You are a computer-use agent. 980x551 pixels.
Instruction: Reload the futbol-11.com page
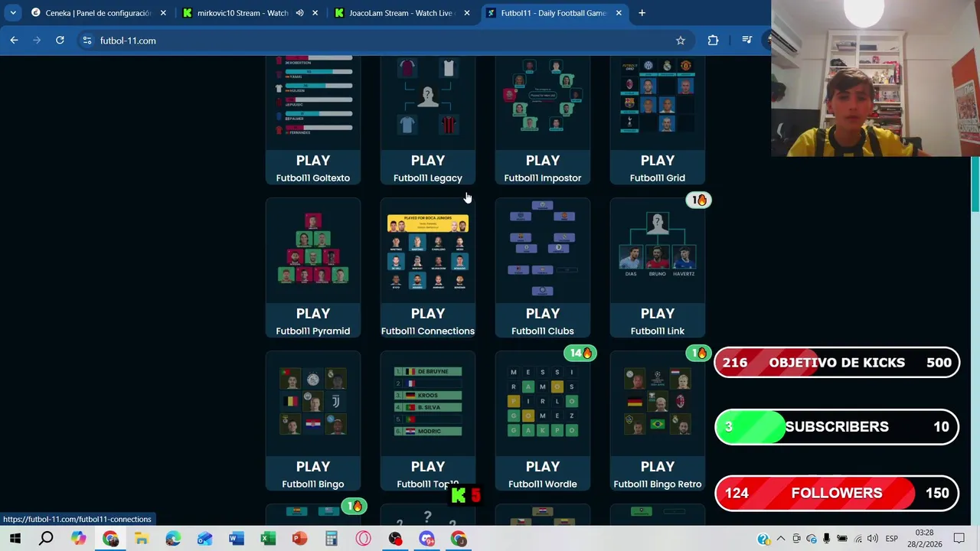[60, 41]
